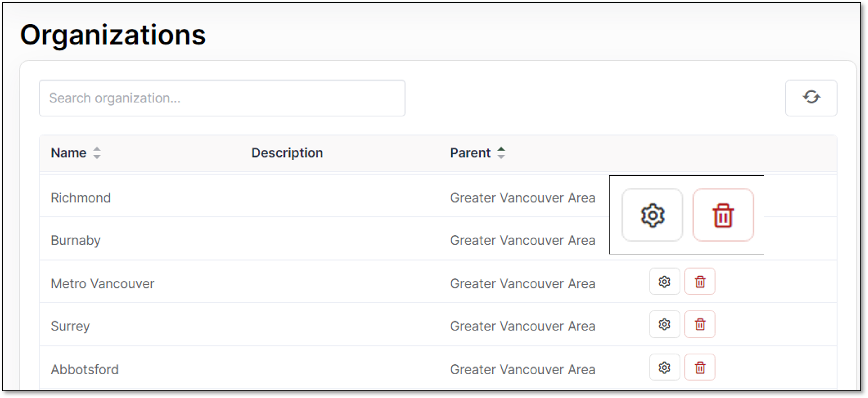This screenshot has height=398, width=868.
Task: Click the Parent column header label
Action: point(470,153)
